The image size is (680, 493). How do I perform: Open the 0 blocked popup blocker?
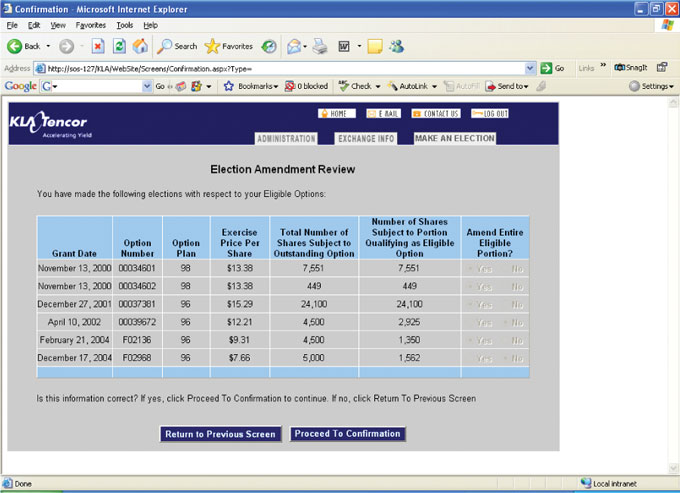(306, 86)
